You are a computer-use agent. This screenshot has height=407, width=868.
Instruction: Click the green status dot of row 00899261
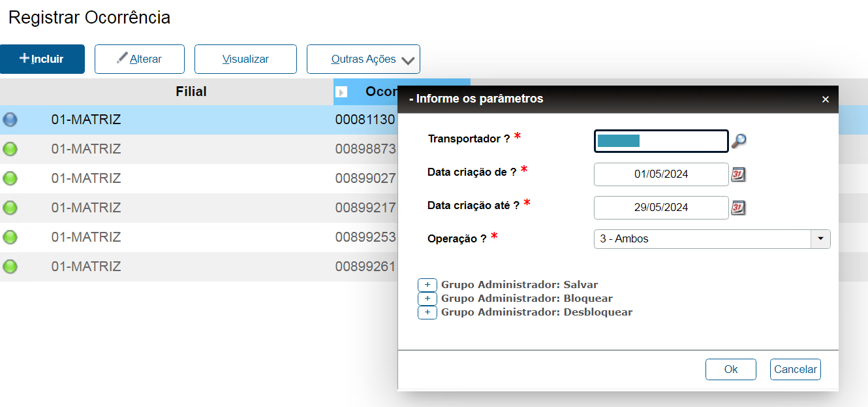click(x=10, y=266)
